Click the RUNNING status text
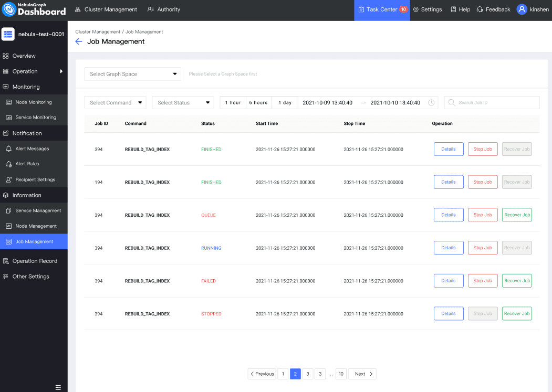Image resolution: width=552 pixels, height=392 pixels. (211, 248)
